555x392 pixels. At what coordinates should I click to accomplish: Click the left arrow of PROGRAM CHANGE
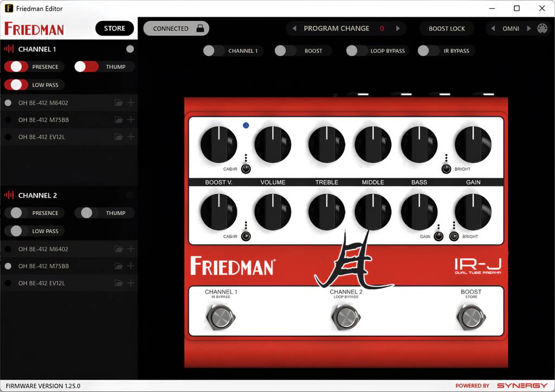293,28
